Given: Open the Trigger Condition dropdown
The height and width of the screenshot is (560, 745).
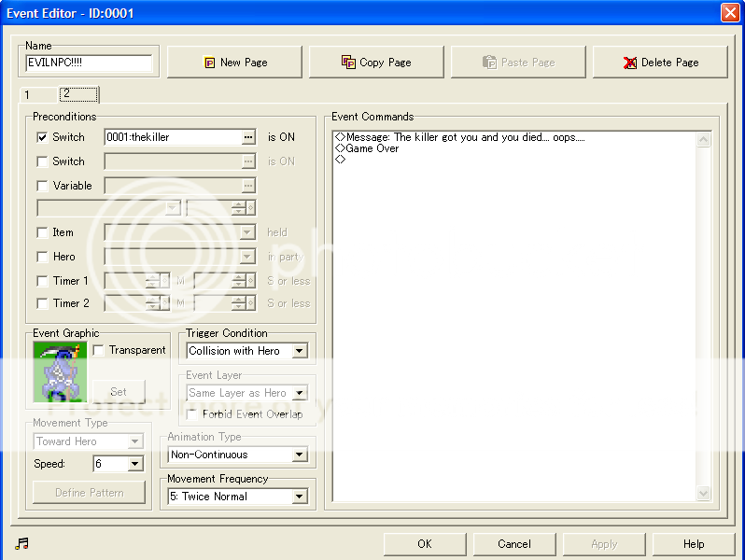Looking at the screenshot, I should 299,352.
